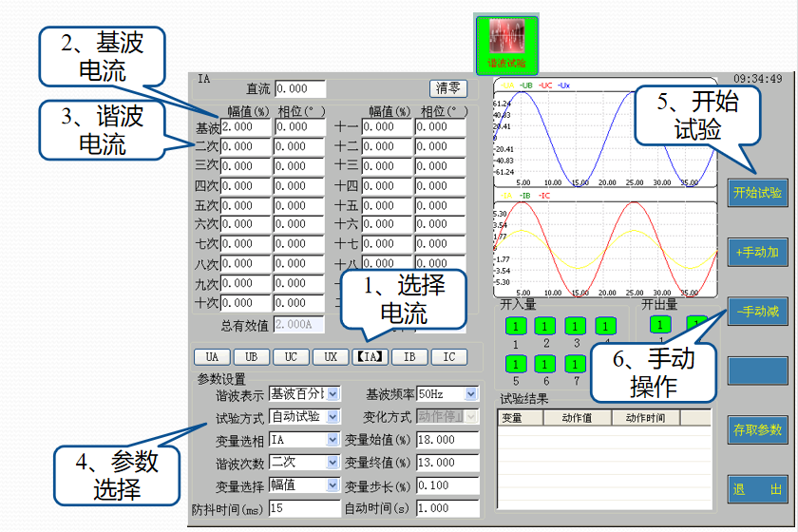Toggle 开入量 indicator 6
798x532 pixels.
pos(545,364)
